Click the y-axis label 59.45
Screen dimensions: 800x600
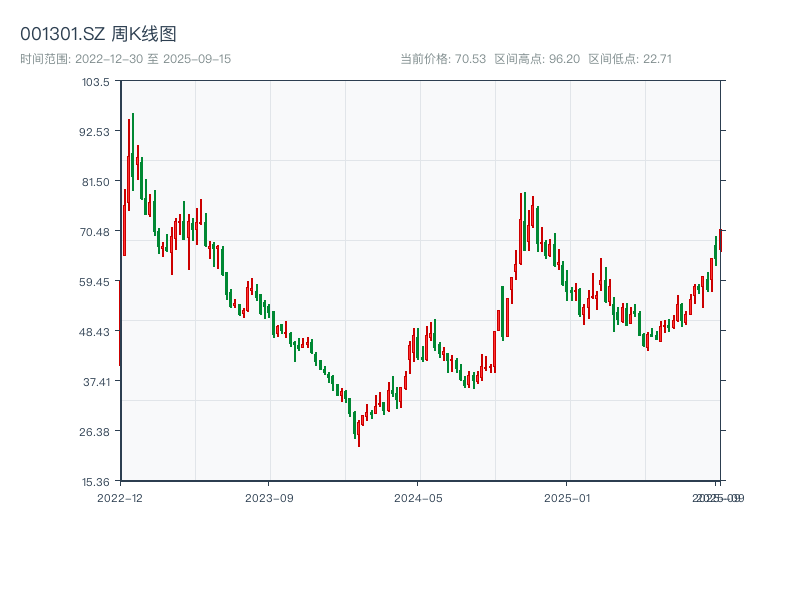[x=94, y=282]
